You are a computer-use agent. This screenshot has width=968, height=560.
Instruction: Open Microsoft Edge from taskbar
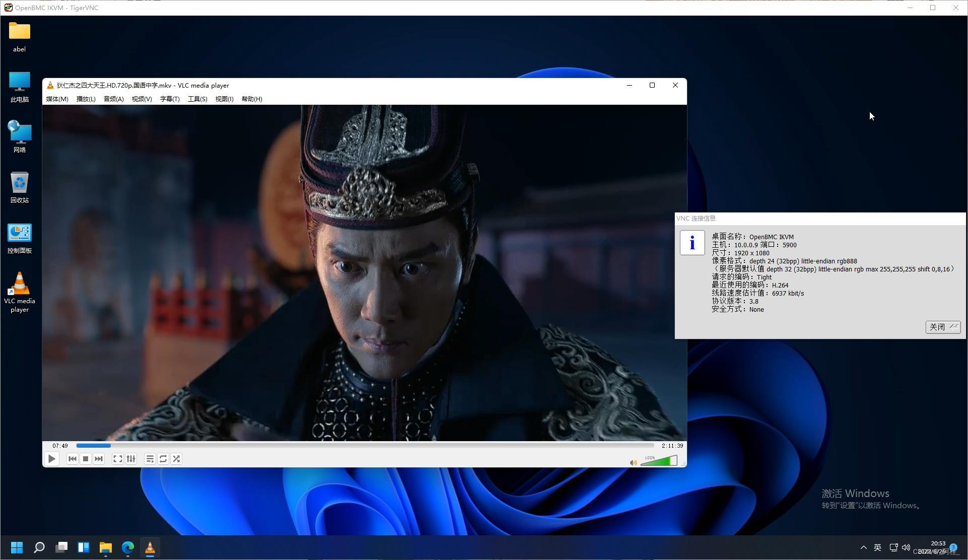coord(128,547)
